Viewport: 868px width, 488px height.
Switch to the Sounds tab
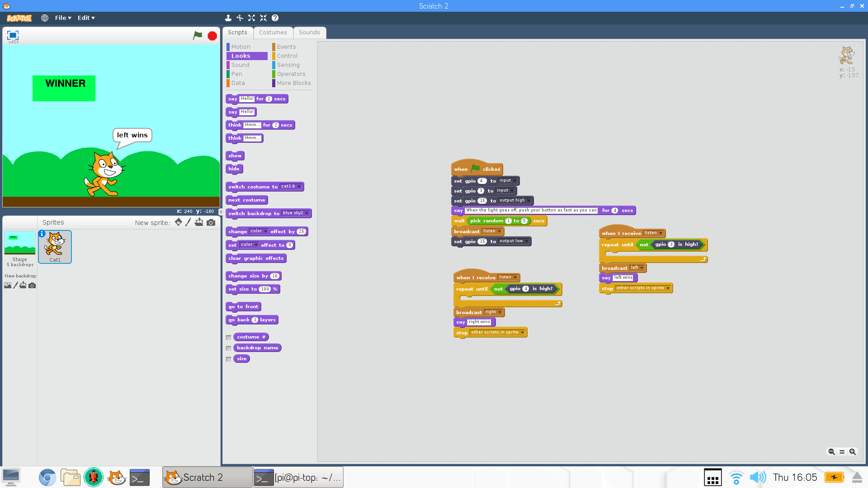coord(309,32)
